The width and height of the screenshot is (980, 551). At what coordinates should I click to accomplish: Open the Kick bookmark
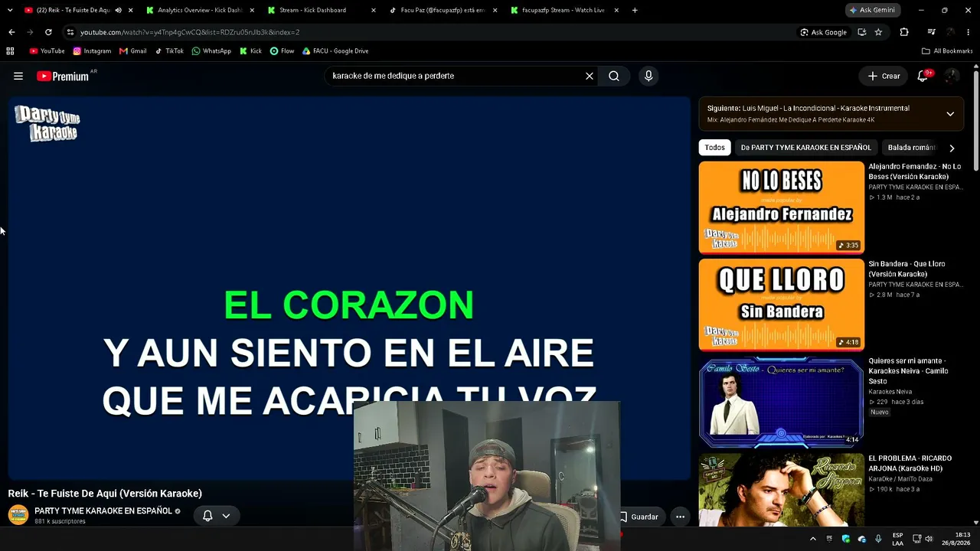pos(250,51)
